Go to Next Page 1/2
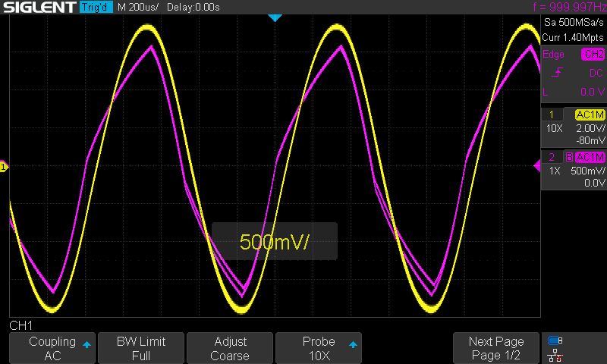Image resolution: width=607 pixels, height=364 pixels. coord(496,348)
